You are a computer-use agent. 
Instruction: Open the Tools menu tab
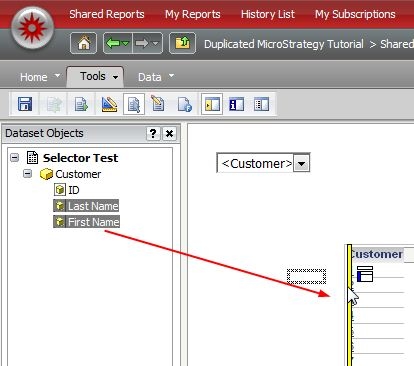tap(95, 76)
